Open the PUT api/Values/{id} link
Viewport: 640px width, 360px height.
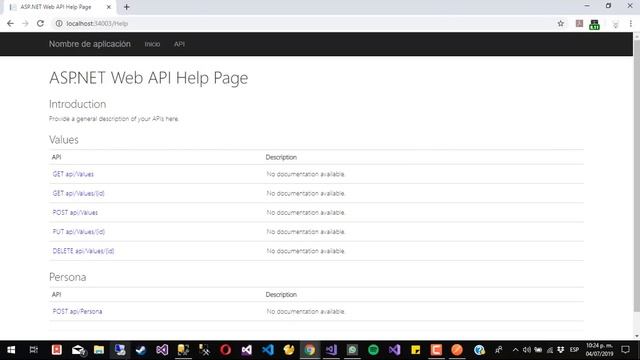click(79, 232)
